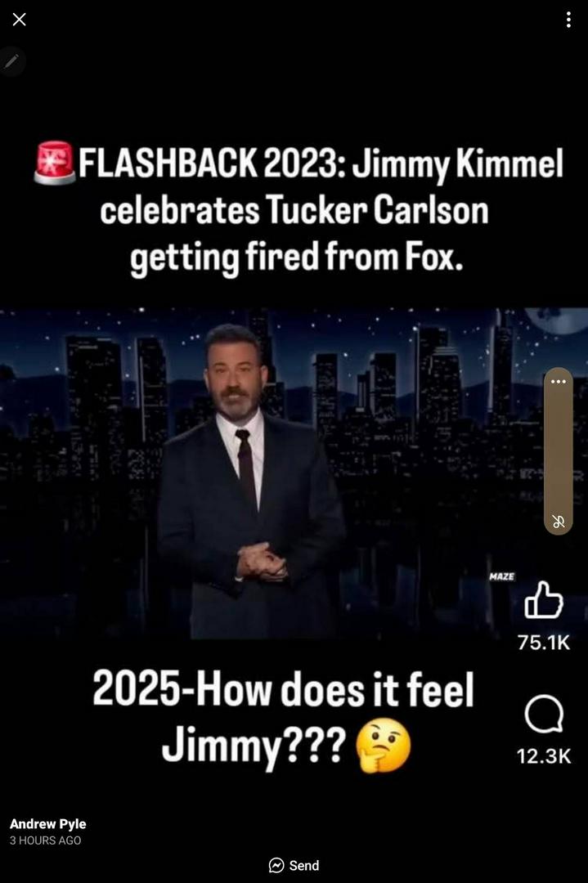Screen dimensions: 588x883
Task: Tap the thinking face emoji
Action: tap(383, 745)
